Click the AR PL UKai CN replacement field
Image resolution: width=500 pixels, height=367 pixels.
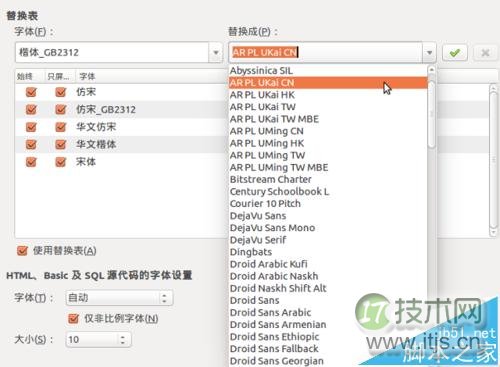pyautogui.click(x=326, y=52)
